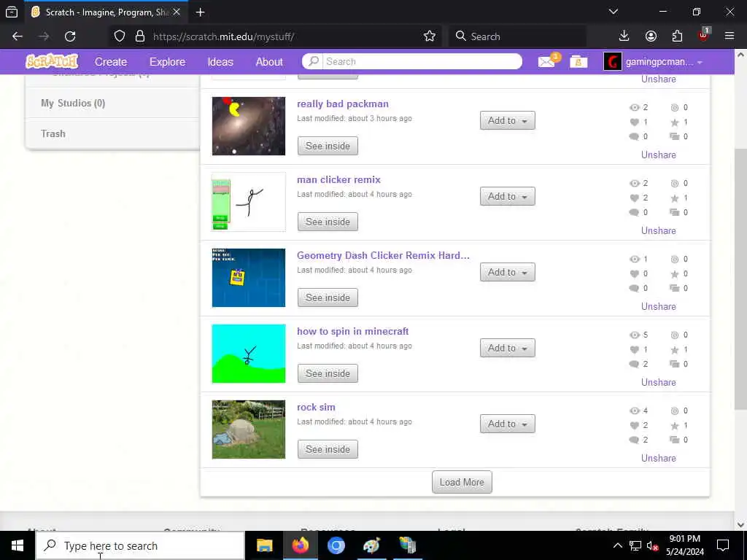
Task: Close the Scratch browser tab
Action: click(177, 12)
